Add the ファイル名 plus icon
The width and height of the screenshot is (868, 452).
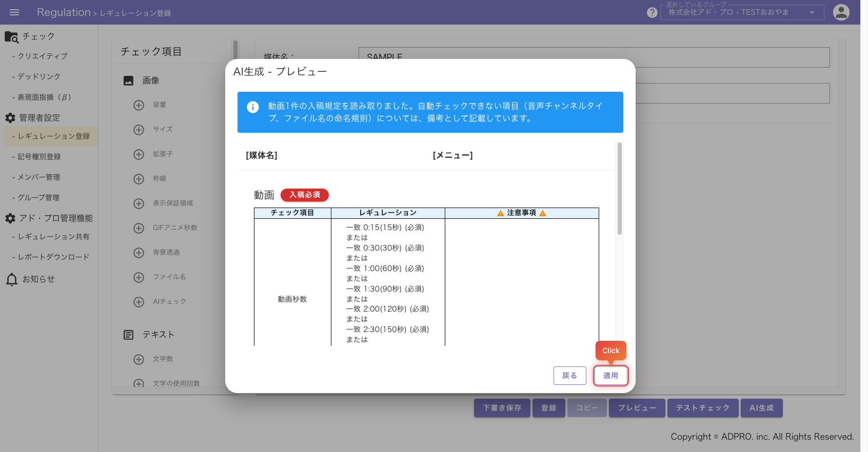[139, 277]
